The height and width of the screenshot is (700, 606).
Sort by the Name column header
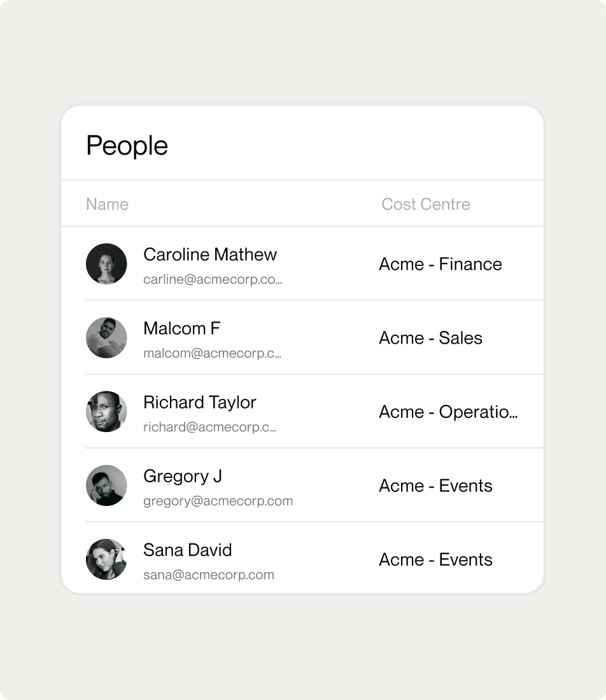(x=107, y=204)
